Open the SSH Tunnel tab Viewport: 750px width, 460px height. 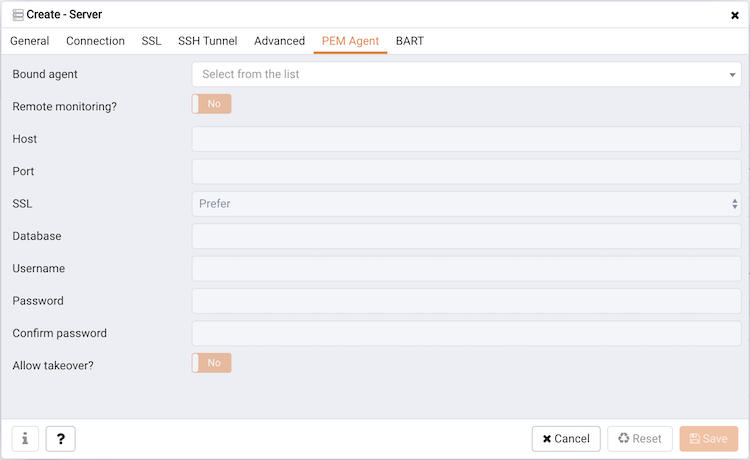(208, 41)
